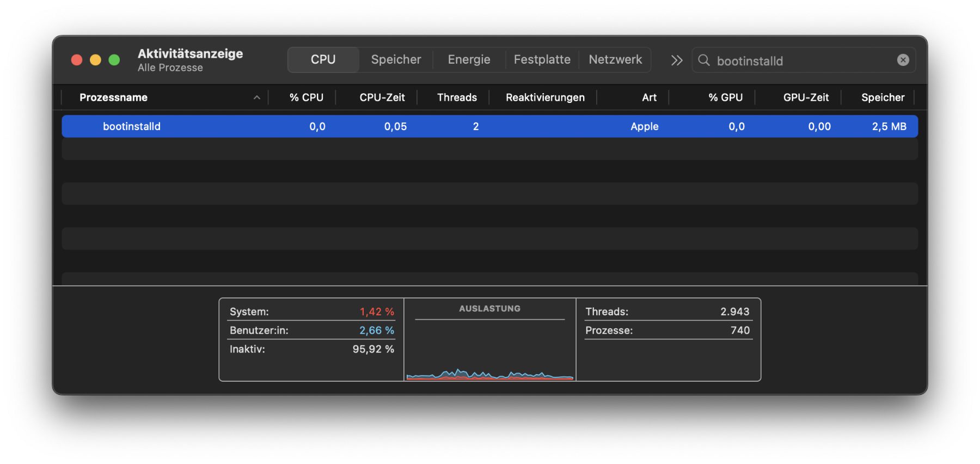Expand the toolbar overflow chevrons
980x464 pixels.
coord(676,60)
